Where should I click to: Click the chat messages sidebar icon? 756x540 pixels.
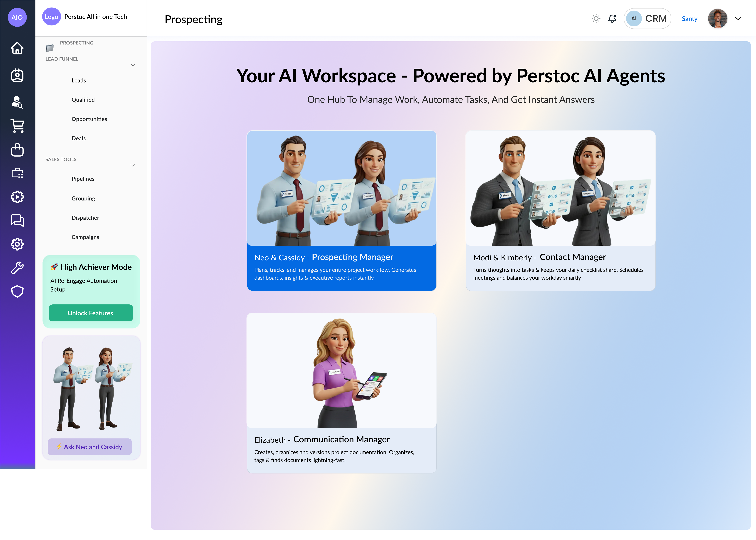pos(17,220)
